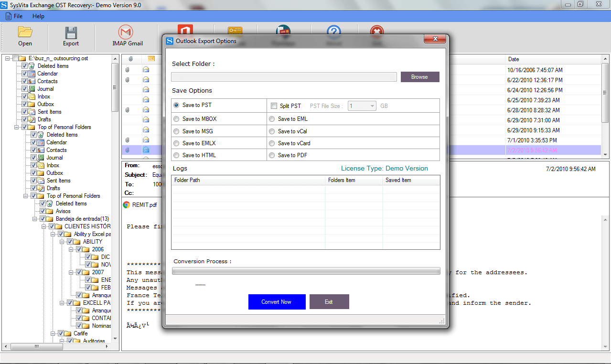Click the blue question mark About icon

[x=333, y=31]
